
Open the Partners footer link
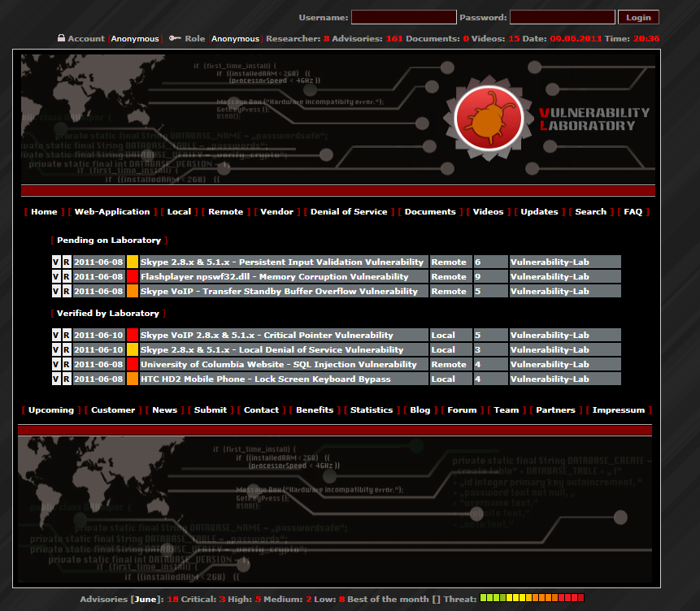click(x=555, y=410)
